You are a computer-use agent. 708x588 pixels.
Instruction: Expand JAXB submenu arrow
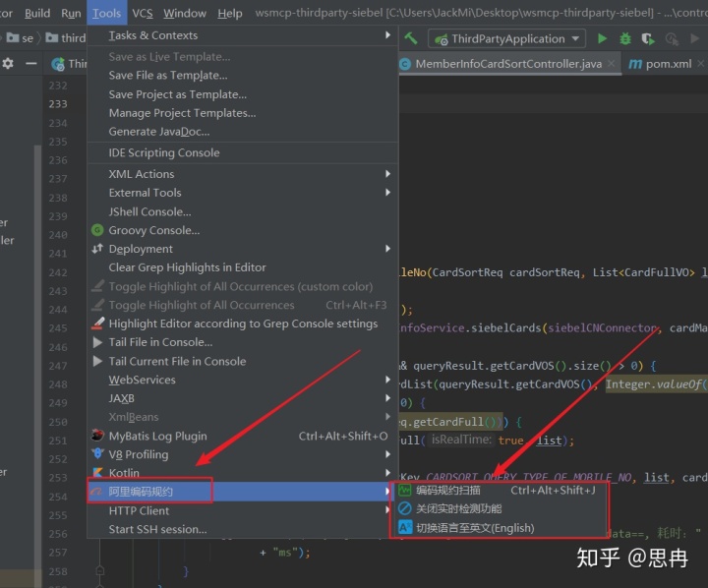(x=387, y=398)
